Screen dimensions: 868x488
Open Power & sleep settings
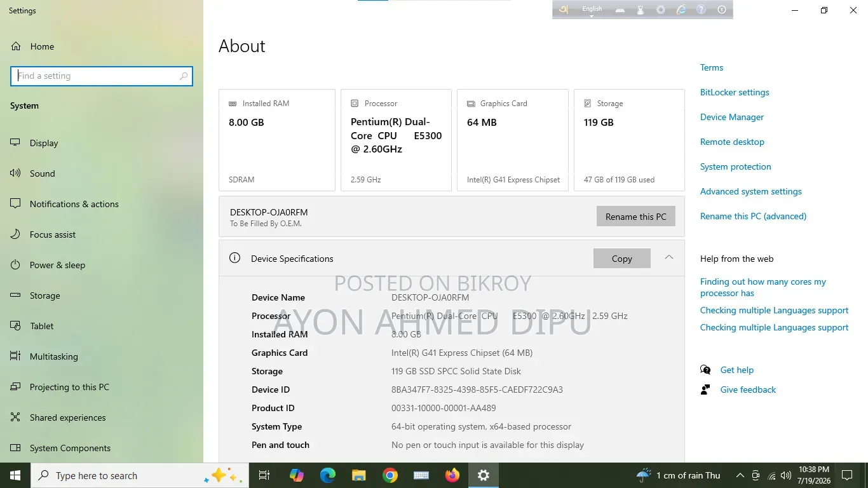(x=102, y=265)
